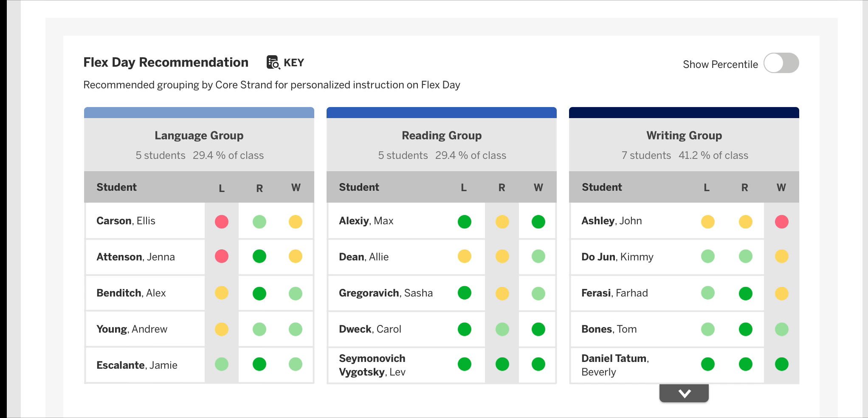This screenshot has height=418, width=868.
Task: Open student Daniel Tatum, Beverly
Action: tap(614, 364)
